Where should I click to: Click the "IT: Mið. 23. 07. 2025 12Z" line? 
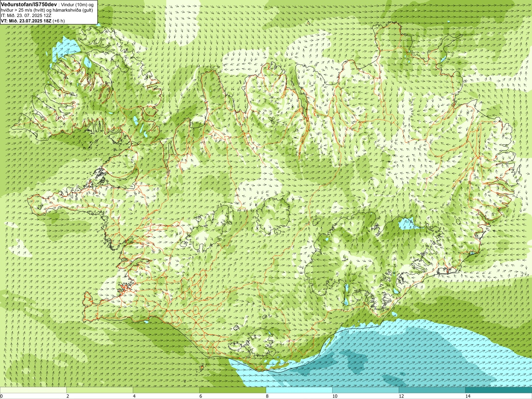pos(26,15)
